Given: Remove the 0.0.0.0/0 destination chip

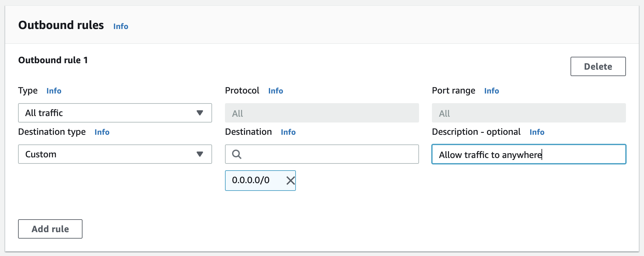Looking at the screenshot, I should [x=290, y=181].
